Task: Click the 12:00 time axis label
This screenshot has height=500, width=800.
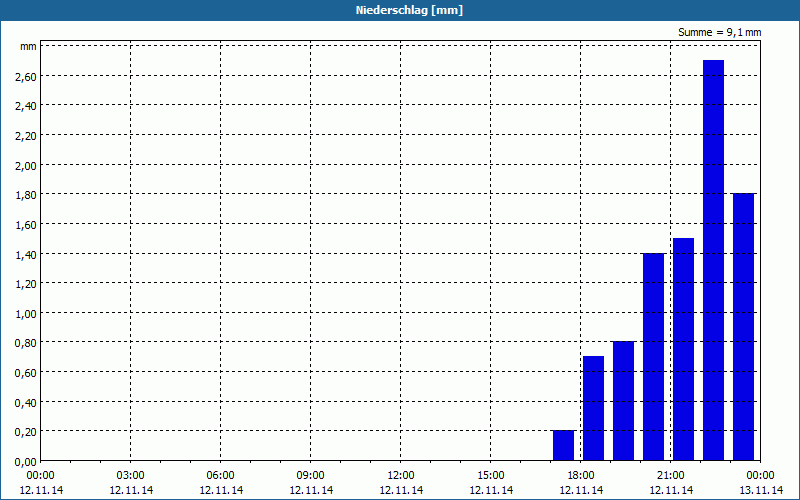Action: 401,476
